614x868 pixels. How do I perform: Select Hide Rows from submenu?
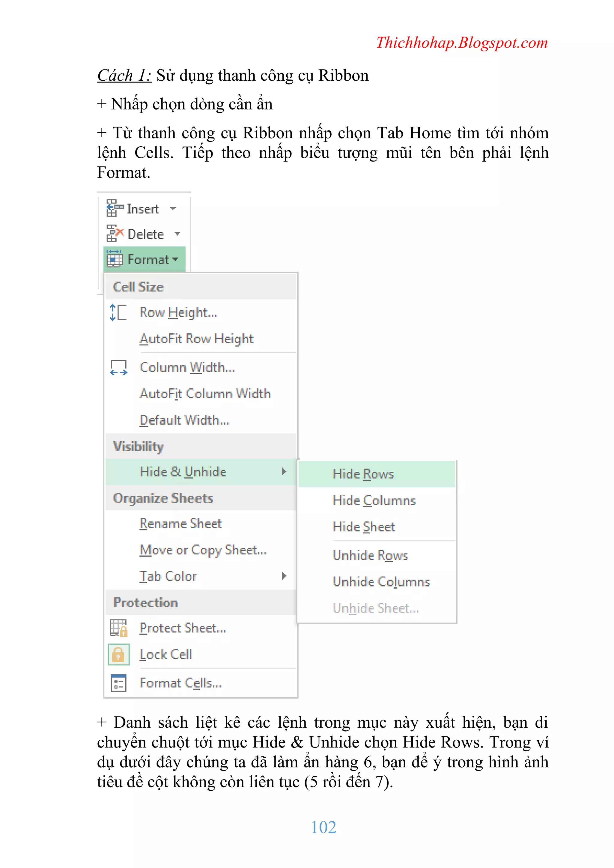click(x=363, y=474)
